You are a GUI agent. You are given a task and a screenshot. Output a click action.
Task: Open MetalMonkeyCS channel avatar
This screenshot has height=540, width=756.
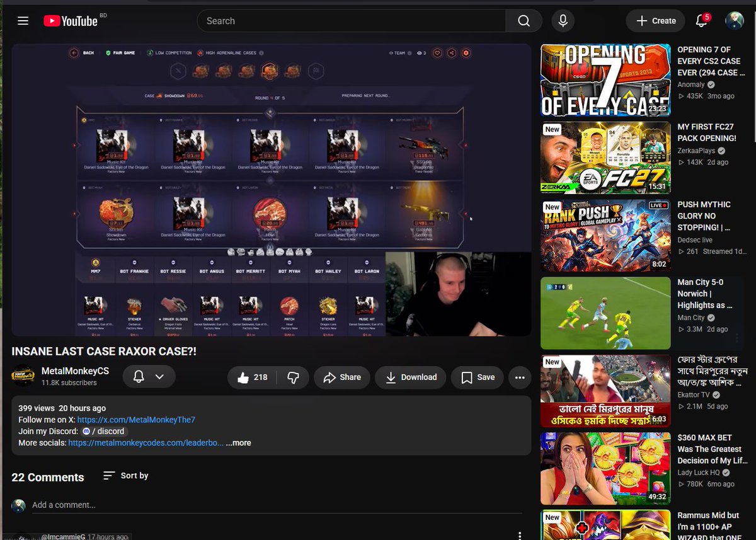pos(23,376)
